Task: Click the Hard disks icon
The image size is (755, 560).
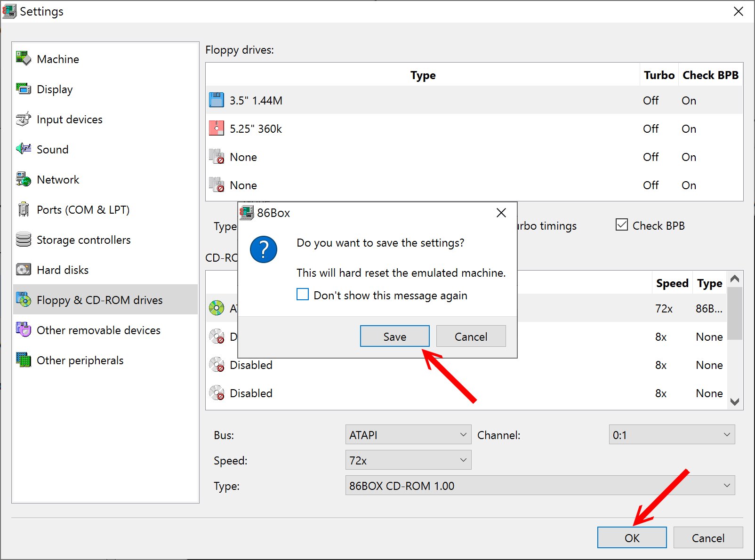Action: point(24,270)
